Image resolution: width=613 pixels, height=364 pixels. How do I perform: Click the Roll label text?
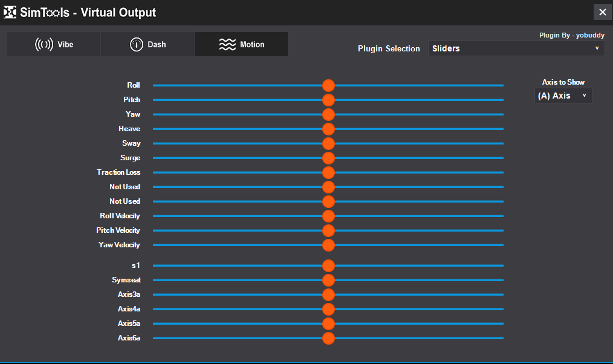(x=134, y=85)
